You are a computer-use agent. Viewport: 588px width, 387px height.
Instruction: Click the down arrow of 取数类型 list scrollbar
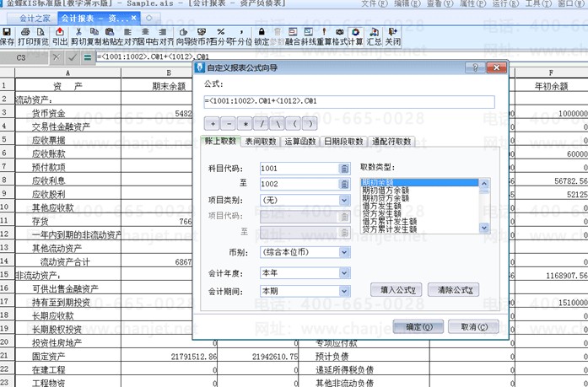(x=484, y=228)
